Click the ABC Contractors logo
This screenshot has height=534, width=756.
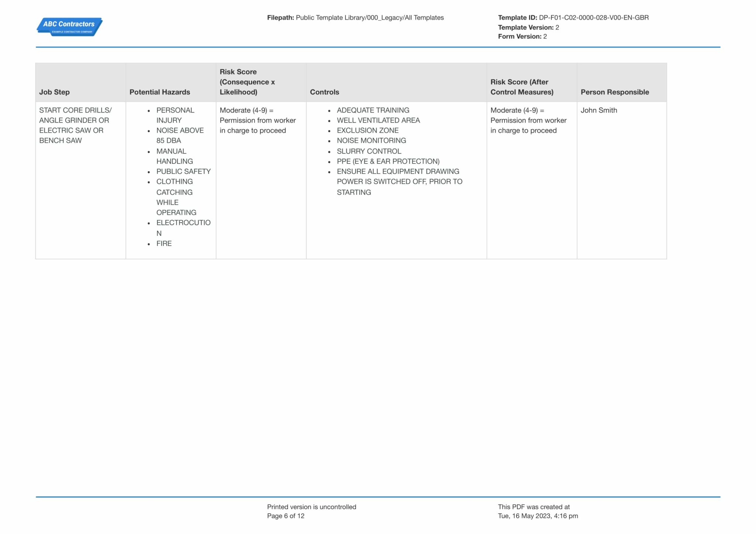[x=69, y=26]
